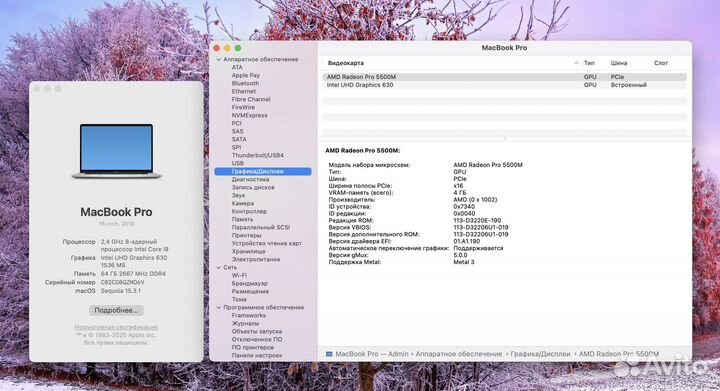Click Sequoia 15.3.1 macOS version
The image size is (720, 391).
coord(121,291)
